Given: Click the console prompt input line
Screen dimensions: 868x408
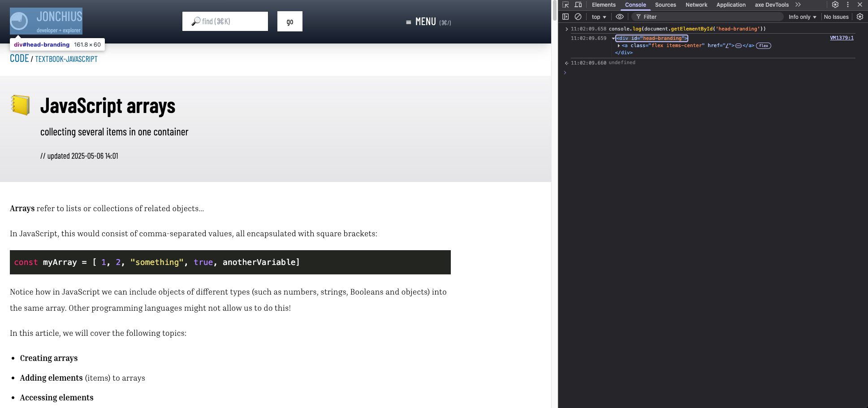Looking at the screenshot, I should point(713,73).
